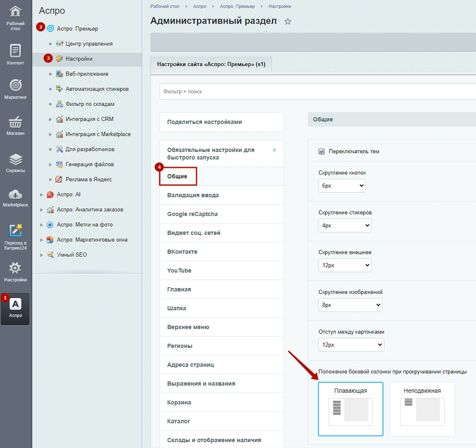Follow the Настройки breadcrumb link
The width and height of the screenshot is (476, 448).
pos(280,6)
